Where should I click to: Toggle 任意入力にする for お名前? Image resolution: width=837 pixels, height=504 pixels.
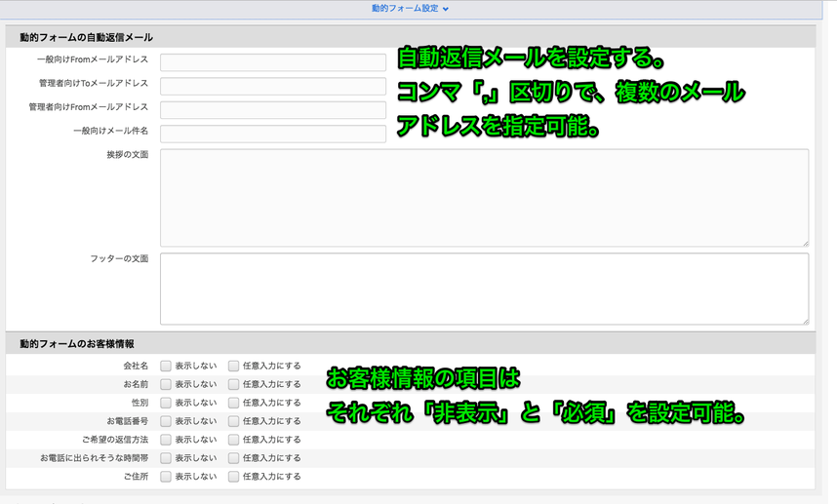point(234,384)
